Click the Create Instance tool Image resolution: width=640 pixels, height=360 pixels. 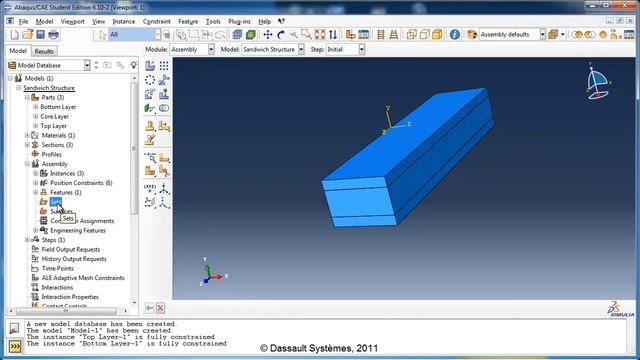pos(150,66)
